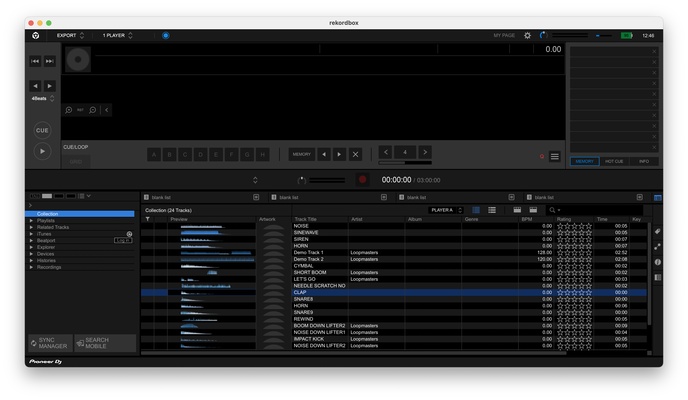Jump backward with left beat-jump arrow
Viewport: 688px width, 400px height.
coord(36,86)
